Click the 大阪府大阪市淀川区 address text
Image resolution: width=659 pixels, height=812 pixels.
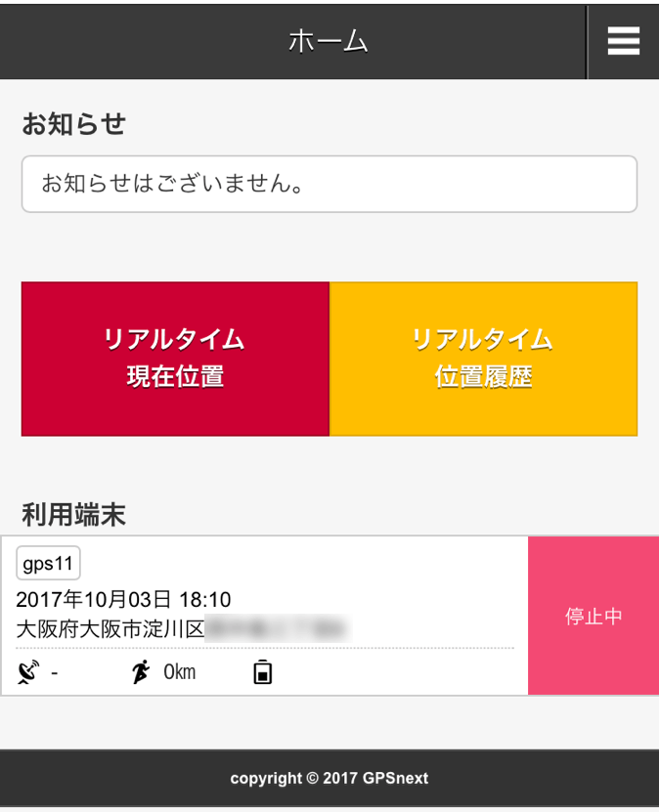pos(110,628)
